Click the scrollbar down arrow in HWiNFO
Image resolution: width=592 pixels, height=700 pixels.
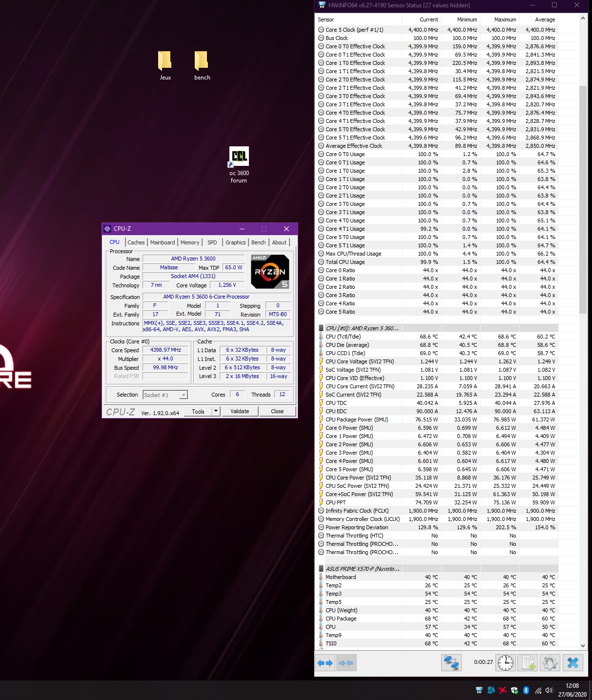click(583, 645)
